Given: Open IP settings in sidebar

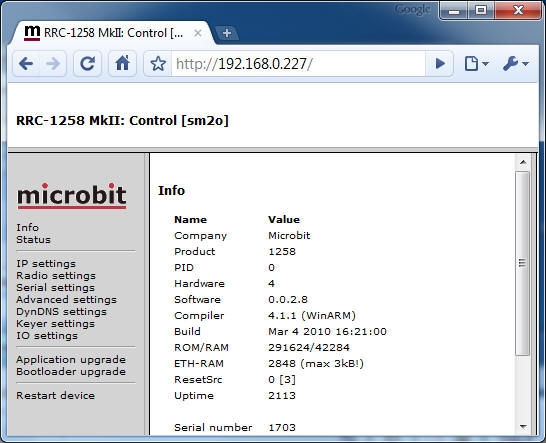Looking at the screenshot, I should [x=46, y=264].
